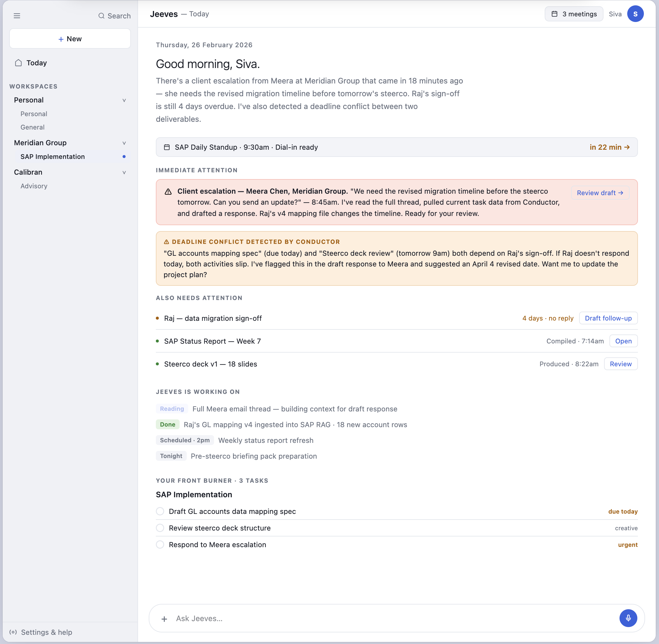Click the calendar icon in SAP Daily Standup
Image resolution: width=659 pixels, height=644 pixels.
point(167,147)
